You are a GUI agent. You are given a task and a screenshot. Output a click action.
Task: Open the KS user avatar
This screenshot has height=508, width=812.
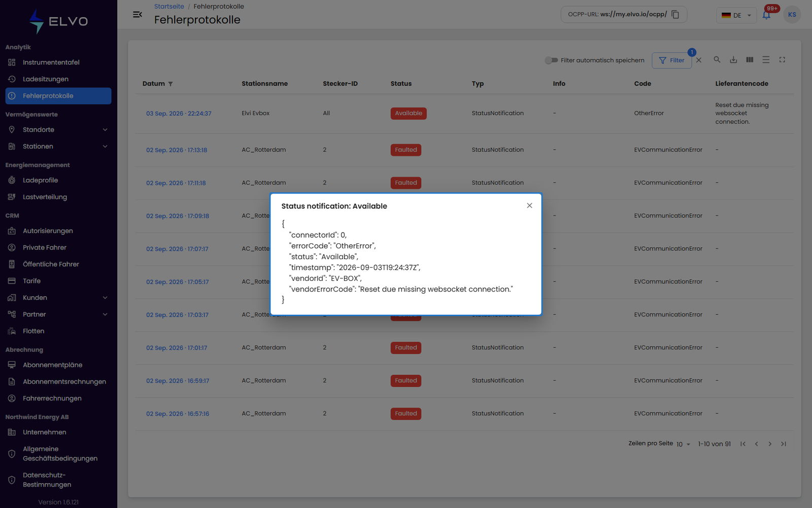(792, 15)
